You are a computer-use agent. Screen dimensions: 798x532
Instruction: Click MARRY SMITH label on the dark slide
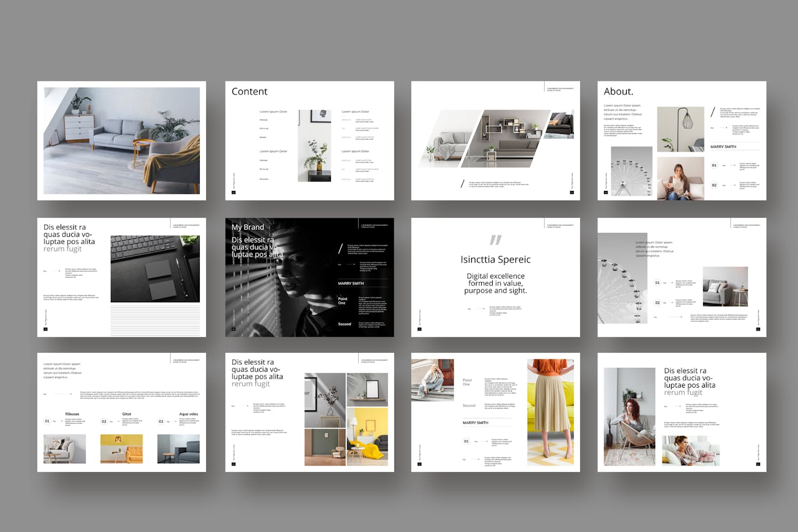pos(351,283)
